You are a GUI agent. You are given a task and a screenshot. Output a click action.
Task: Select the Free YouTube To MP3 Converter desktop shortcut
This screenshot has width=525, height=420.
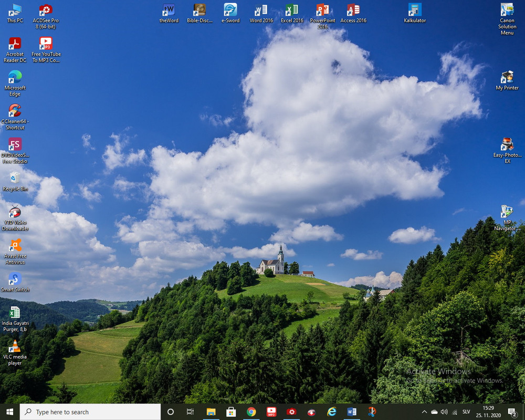[46, 50]
